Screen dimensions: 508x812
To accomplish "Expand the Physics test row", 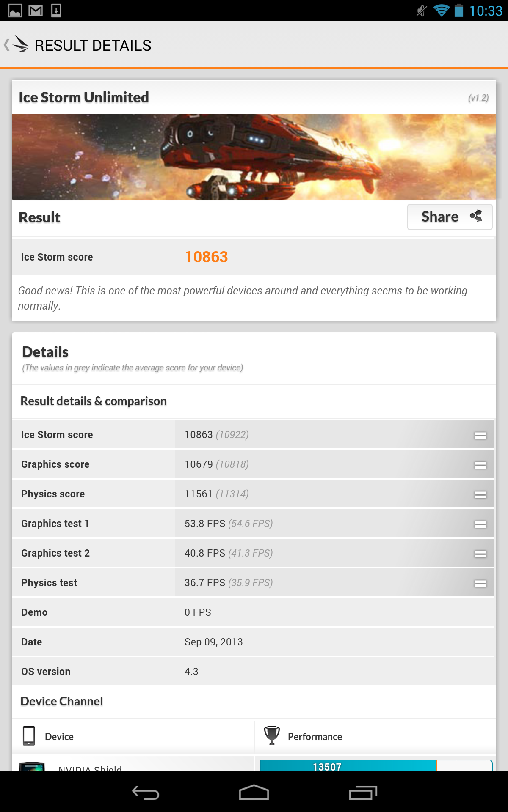I will (480, 583).
